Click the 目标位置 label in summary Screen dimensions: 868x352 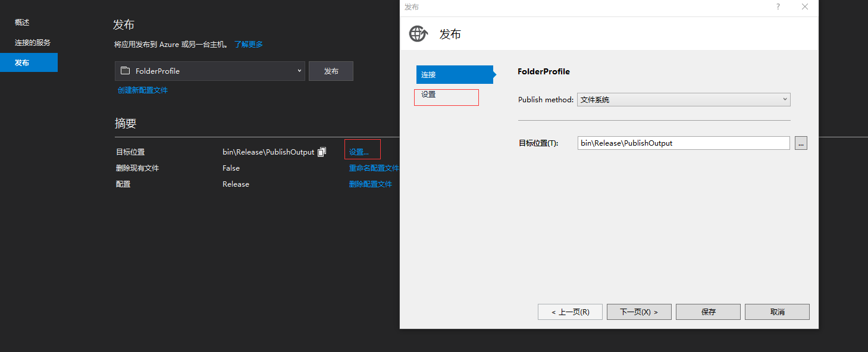coord(130,152)
